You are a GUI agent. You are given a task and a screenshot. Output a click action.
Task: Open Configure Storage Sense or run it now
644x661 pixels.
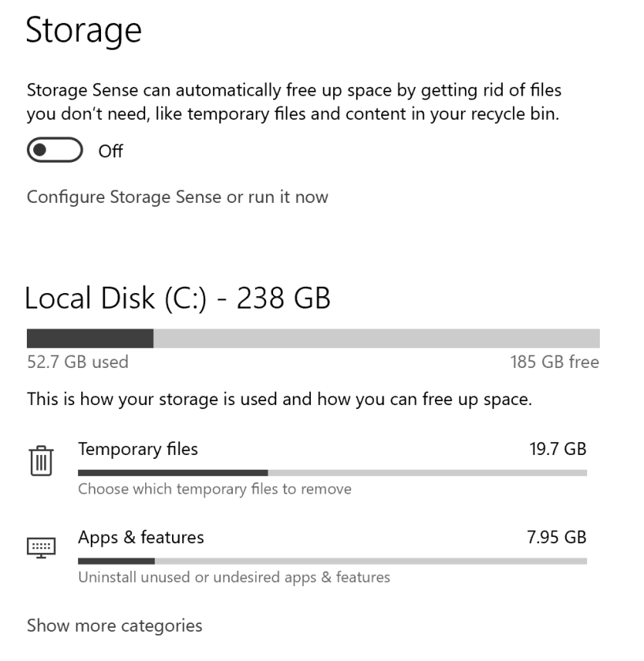[177, 197]
